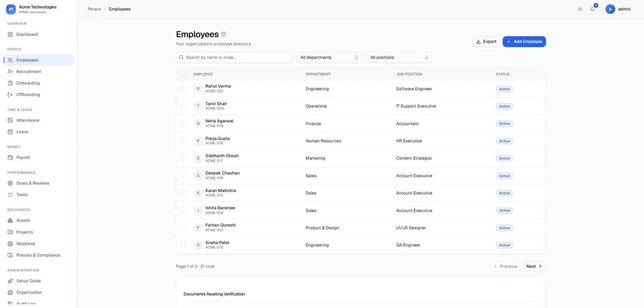Image resolution: width=644 pixels, height=308 pixels.
Task: Select the Deepak Chauhan row checkbox
Action: (x=183, y=175)
